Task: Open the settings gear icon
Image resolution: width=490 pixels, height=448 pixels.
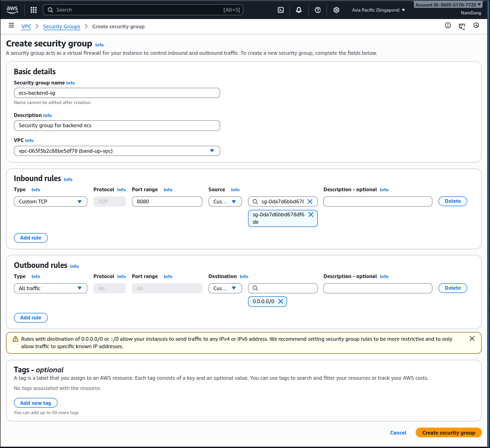Action: [336, 9]
